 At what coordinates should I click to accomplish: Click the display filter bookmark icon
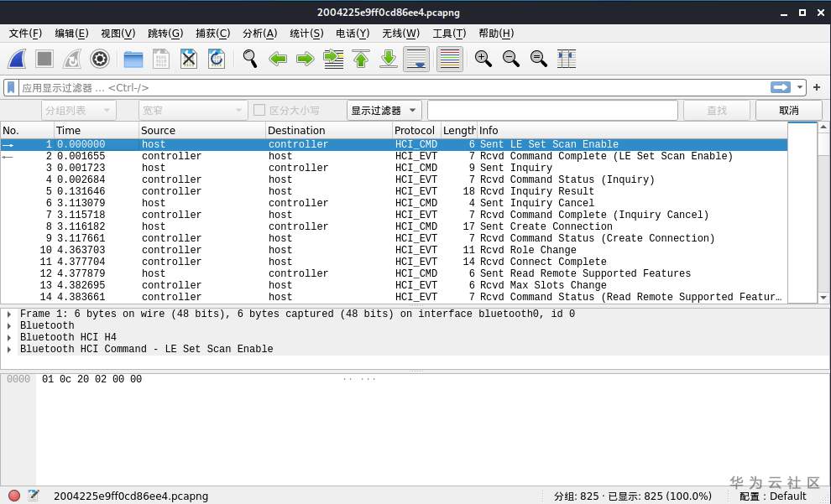coord(11,87)
